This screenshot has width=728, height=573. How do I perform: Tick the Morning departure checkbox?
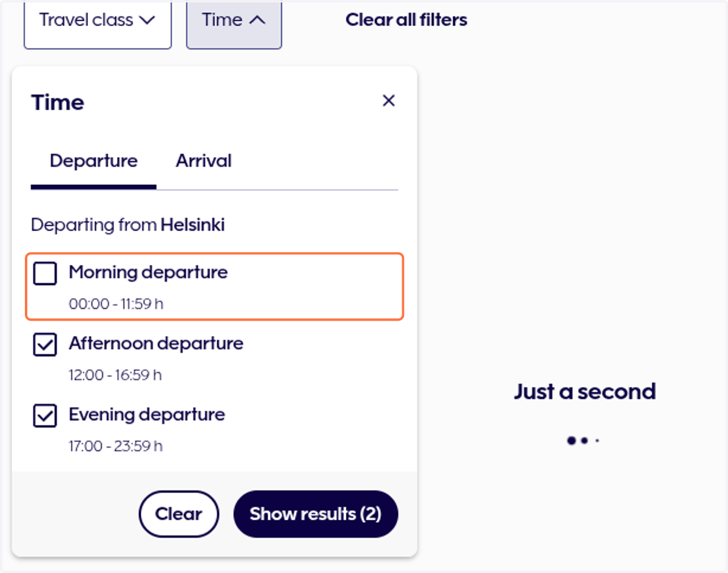pos(45,273)
